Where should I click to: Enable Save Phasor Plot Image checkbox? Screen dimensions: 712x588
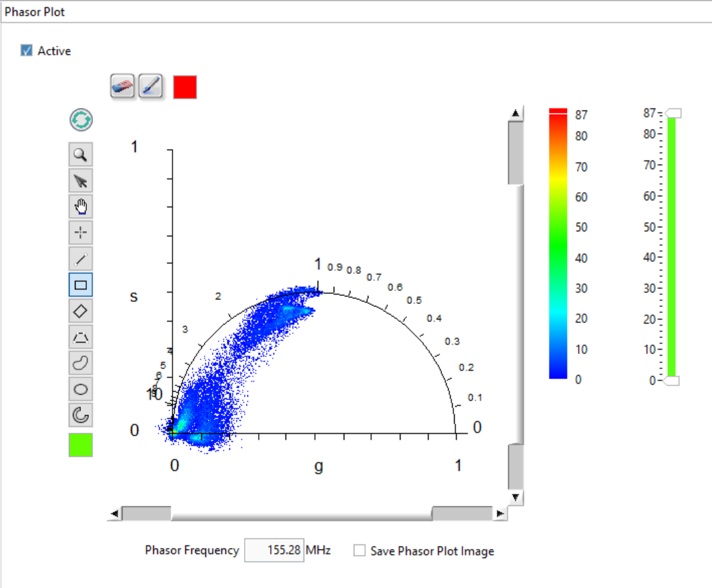pos(360,551)
